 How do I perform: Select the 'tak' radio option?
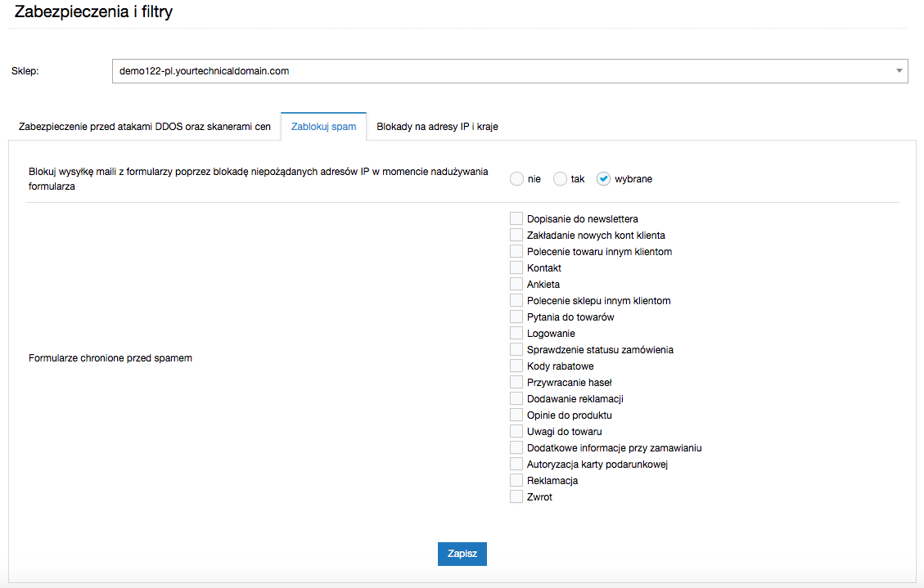point(561,179)
